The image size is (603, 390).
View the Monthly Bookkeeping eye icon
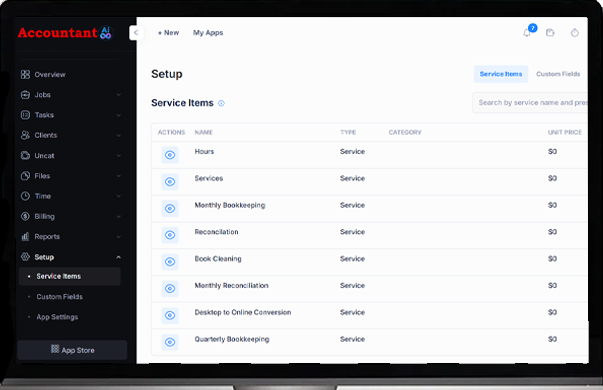coord(170,208)
